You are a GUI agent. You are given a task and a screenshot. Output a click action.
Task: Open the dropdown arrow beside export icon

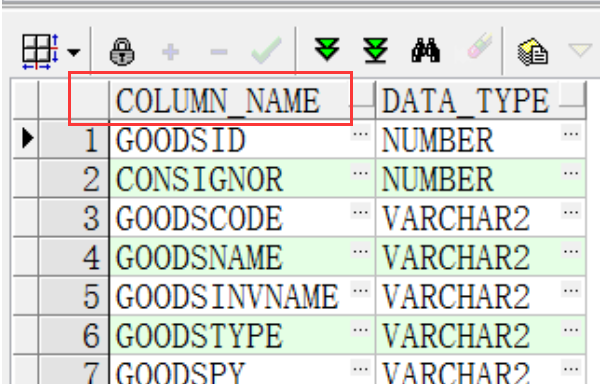[580, 50]
